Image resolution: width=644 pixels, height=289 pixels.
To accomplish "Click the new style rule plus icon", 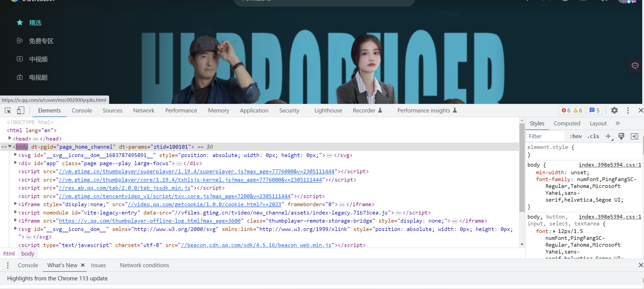I will [x=608, y=136].
